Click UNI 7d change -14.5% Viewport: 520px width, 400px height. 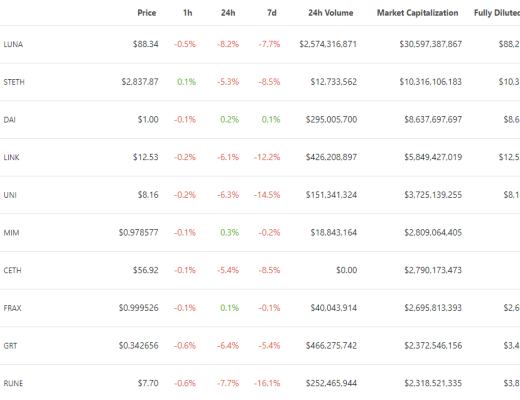267,195
